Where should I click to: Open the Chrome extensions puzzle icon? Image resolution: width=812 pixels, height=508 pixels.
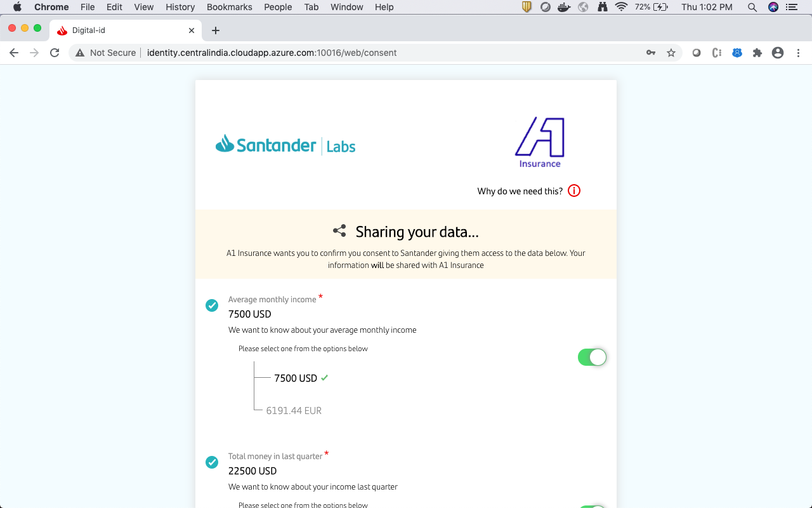[757, 53]
